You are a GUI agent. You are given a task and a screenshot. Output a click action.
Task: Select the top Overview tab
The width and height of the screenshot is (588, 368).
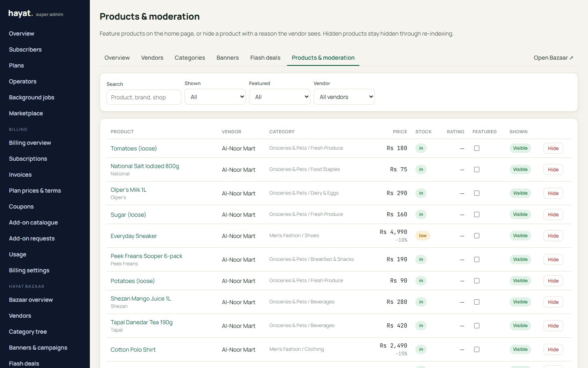click(x=117, y=58)
